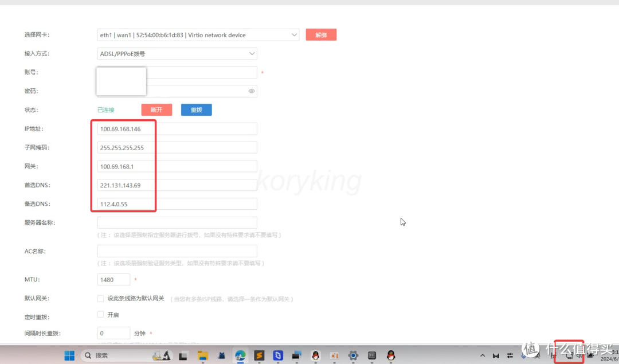Open the Sublime Text taskbar icon
The height and width of the screenshot is (364, 619).
259,355
